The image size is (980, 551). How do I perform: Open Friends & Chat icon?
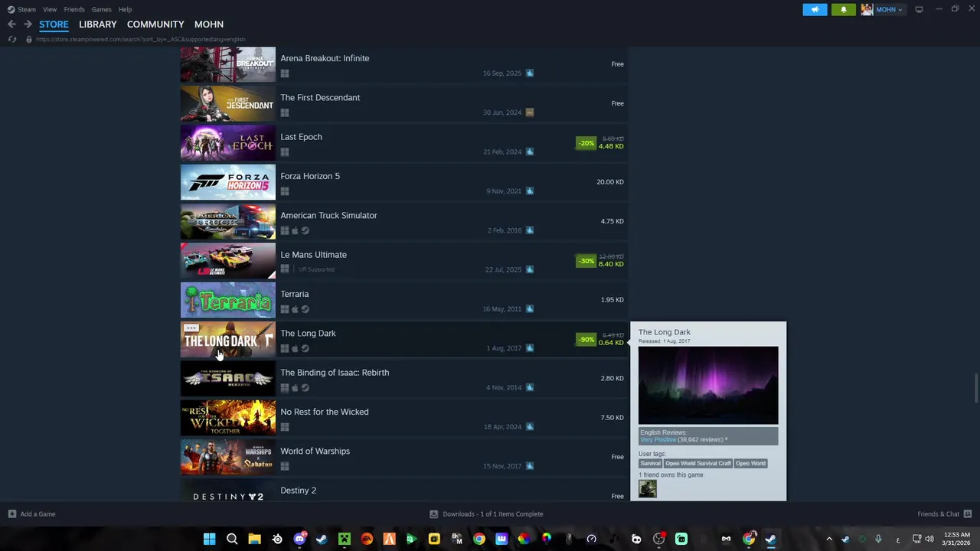[x=968, y=514]
